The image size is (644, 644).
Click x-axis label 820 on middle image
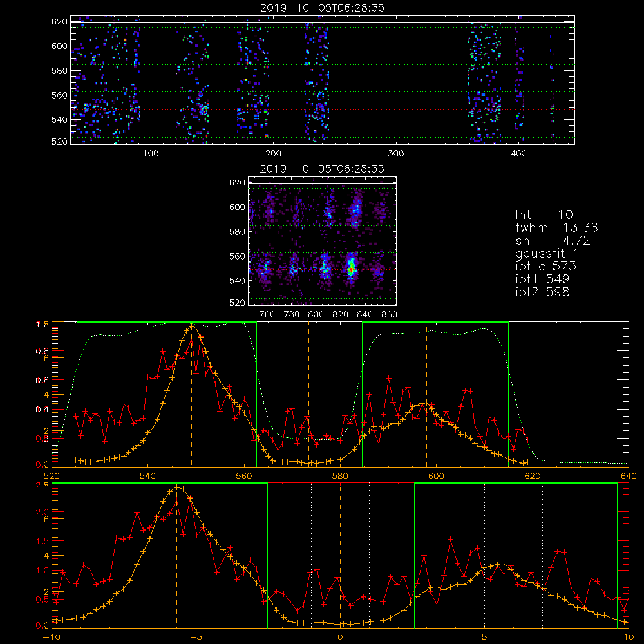click(341, 315)
